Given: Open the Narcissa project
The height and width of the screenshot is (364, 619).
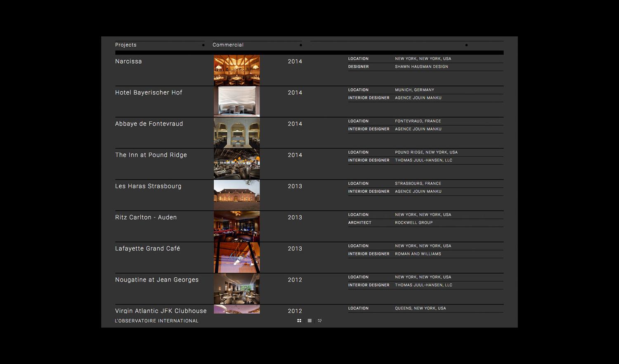Looking at the screenshot, I should point(128,61).
